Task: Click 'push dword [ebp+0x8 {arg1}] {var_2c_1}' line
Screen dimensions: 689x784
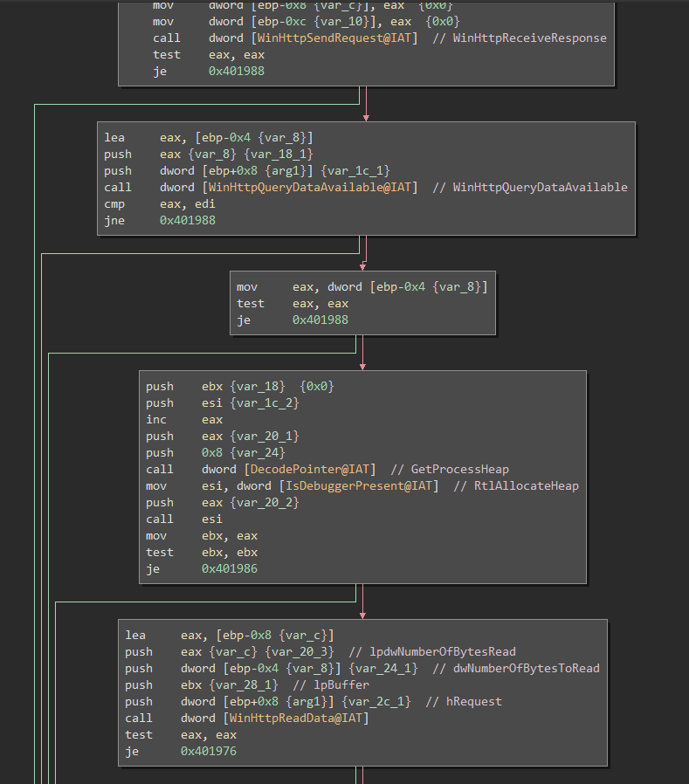Action: point(268,702)
